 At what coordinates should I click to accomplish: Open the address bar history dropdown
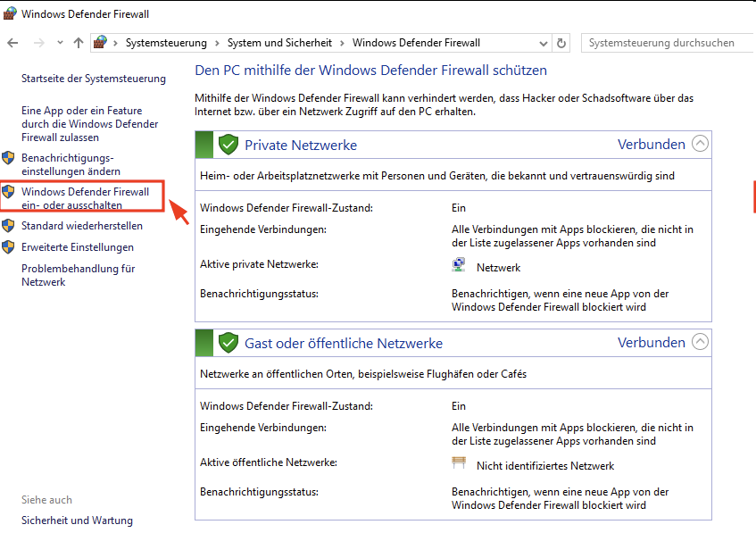[x=544, y=44]
